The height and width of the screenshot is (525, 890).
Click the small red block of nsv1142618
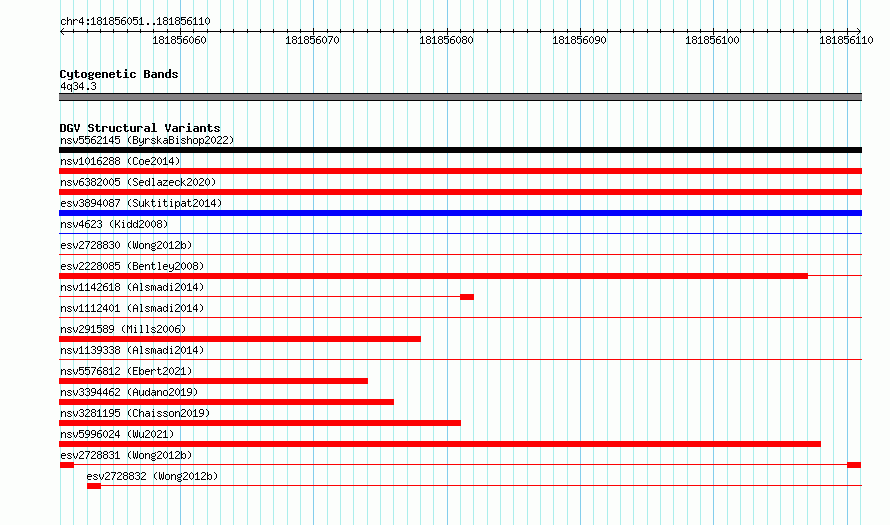point(467,297)
